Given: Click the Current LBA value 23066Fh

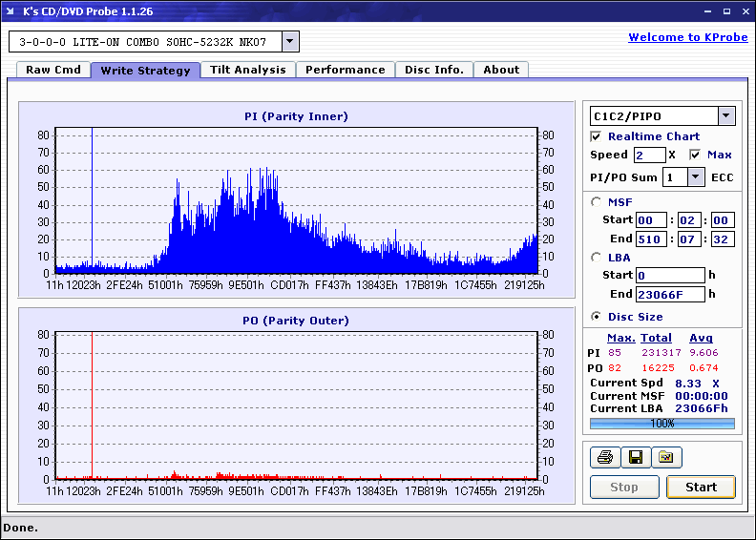Looking at the screenshot, I should click(701, 408).
